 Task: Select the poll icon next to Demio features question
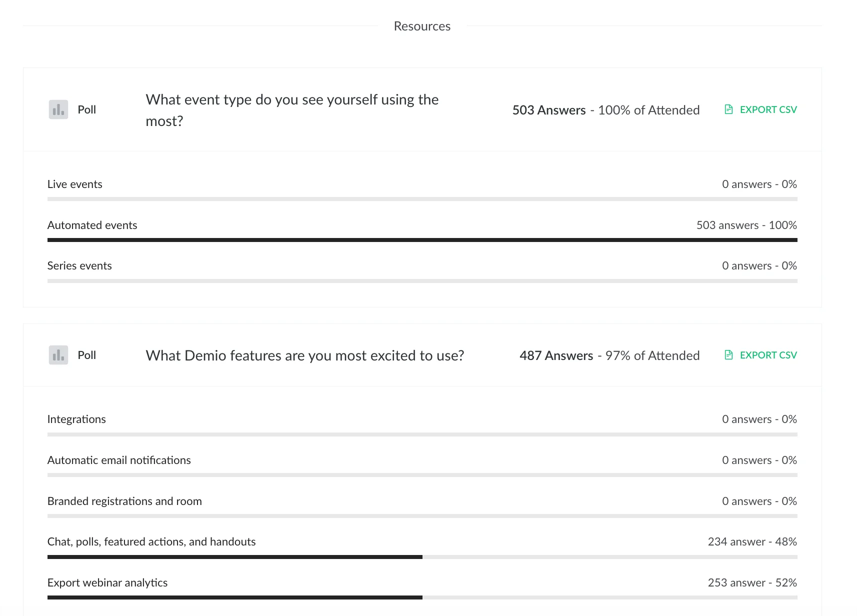57,355
